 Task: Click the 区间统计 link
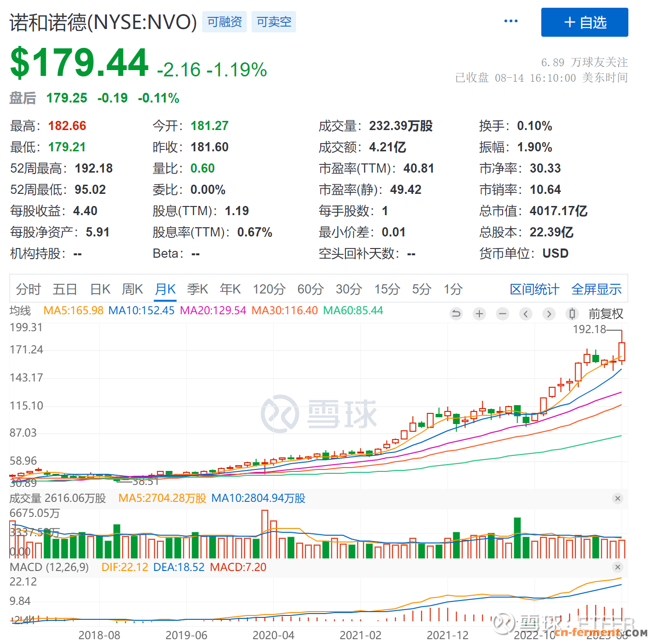[x=534, y=289]
